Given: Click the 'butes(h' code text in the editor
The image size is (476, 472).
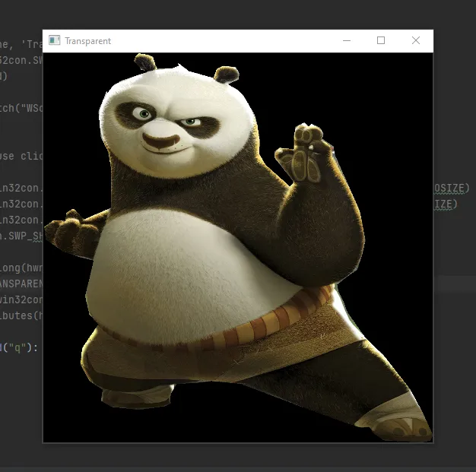Looking at the screenshot, I should click(x=21, y=315).
